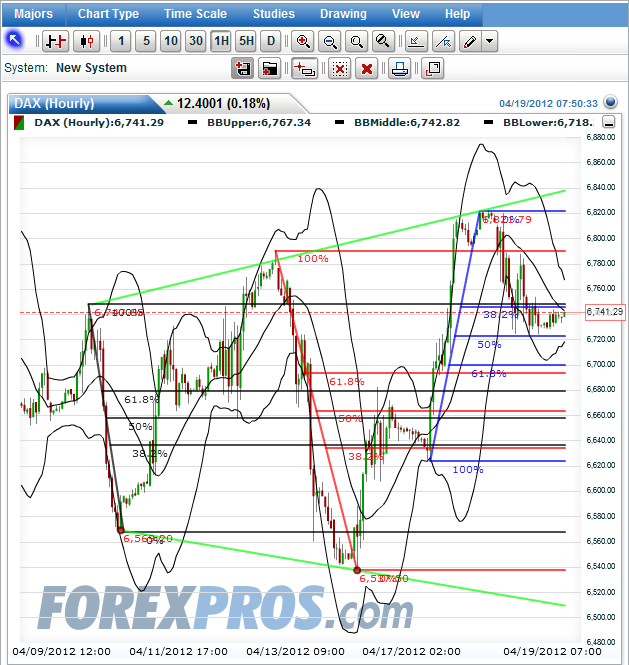Select the D daily time scale
Image resolution: width=629 pixels, height=665 pixels.
tap(271, 41)
